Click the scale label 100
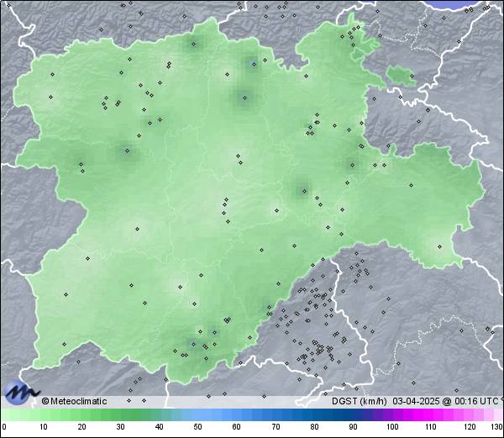The image size is (504, 438). coord(392,427)
